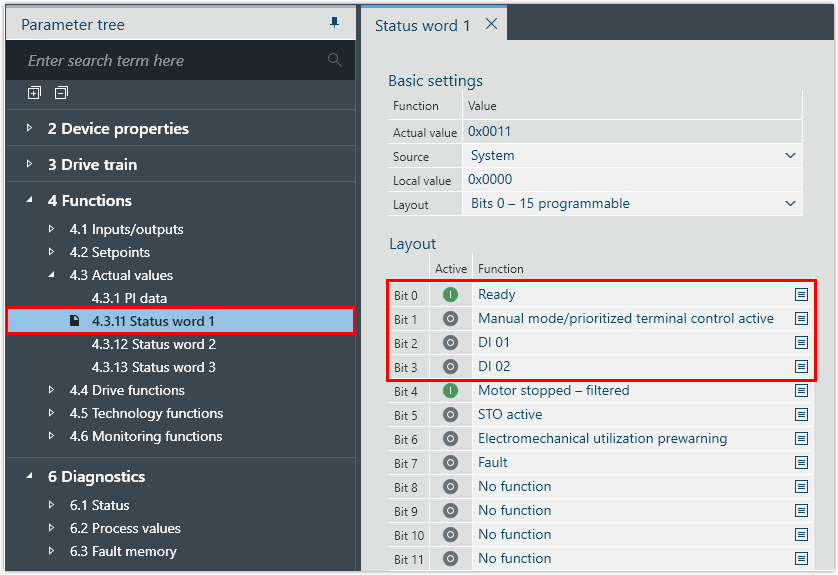Open details icon for STO active row
The image size is (838, 575).
[801, 415]
